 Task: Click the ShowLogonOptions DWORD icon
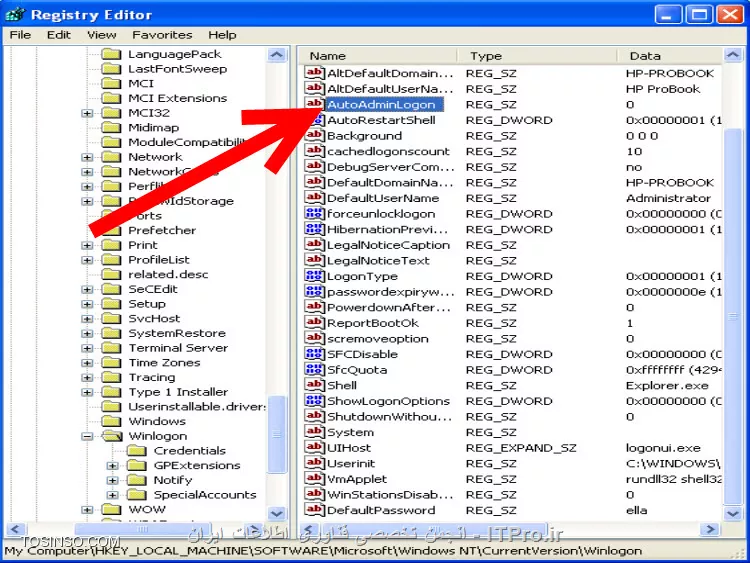(314, 401)
